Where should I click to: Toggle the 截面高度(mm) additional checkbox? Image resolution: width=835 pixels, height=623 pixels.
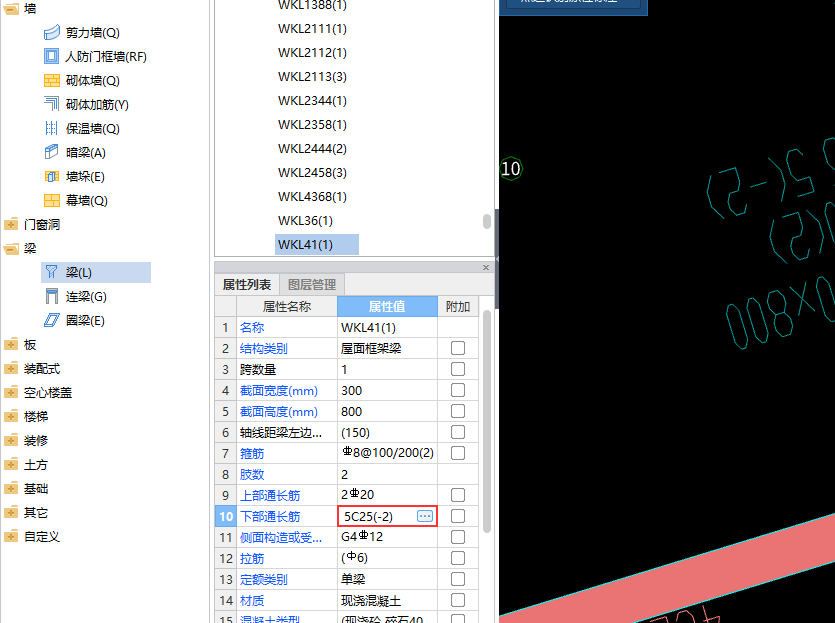tap(458, 411)
